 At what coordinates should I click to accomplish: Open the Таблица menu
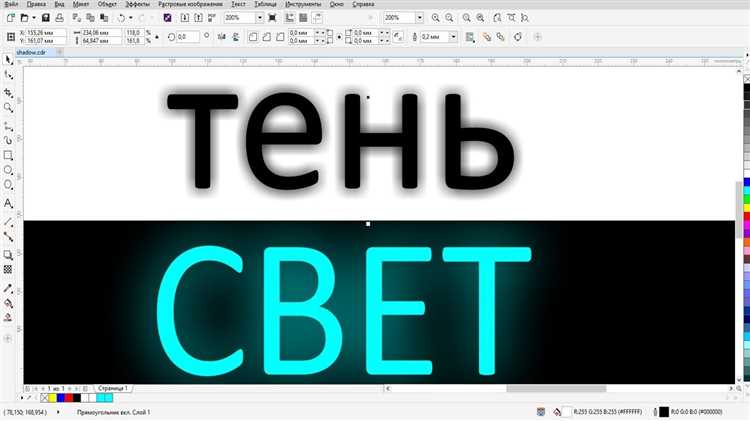(265, 4)
